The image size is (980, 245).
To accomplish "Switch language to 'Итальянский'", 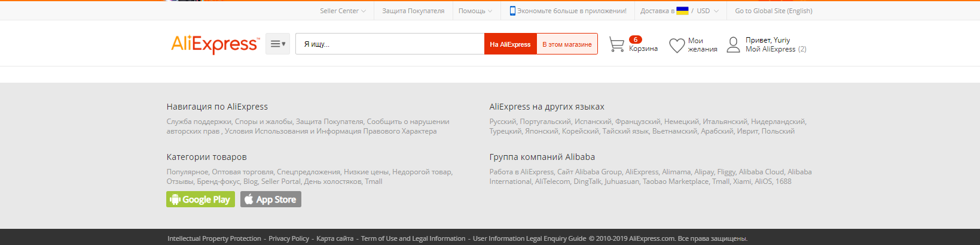I will (725, 122).
